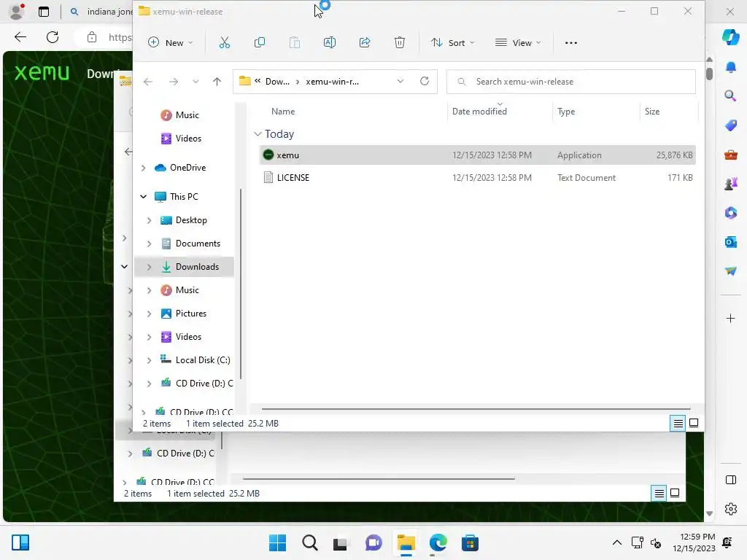The width and height of the screenshot is (747, 560).
Task: Click the Rename icon in toolbar
Action: (x=329, y=43)
